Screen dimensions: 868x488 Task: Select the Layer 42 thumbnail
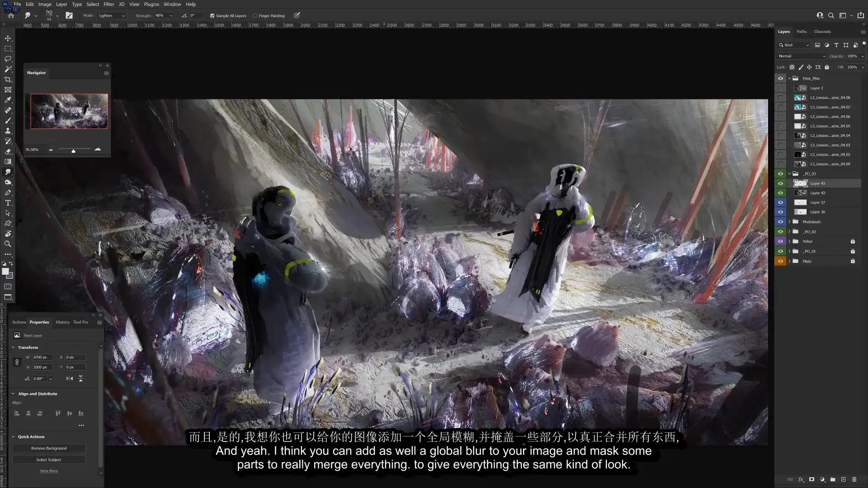[x=800, y=192]
